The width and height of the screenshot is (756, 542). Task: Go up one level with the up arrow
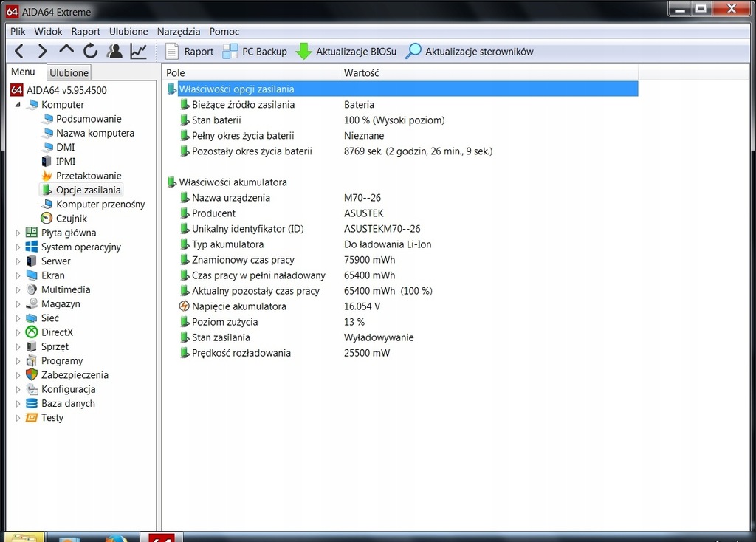point(66,49)
